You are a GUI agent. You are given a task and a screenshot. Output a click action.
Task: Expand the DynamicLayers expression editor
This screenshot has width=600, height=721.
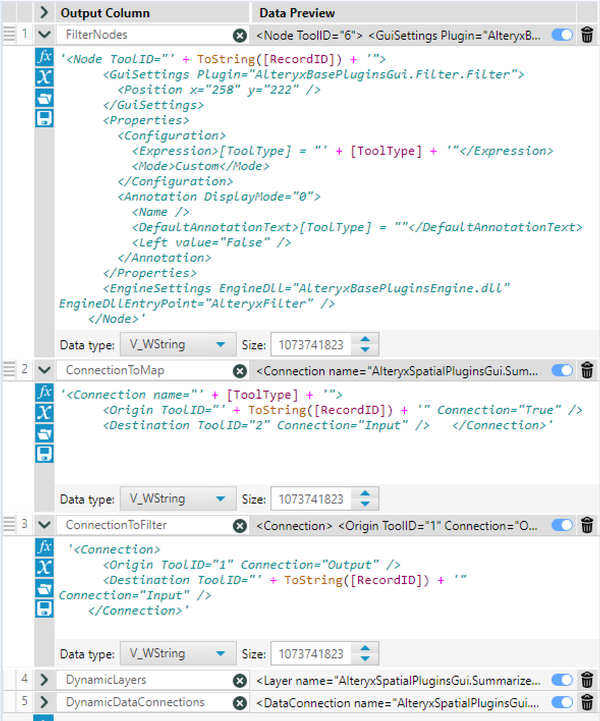(x=44, y=680)
